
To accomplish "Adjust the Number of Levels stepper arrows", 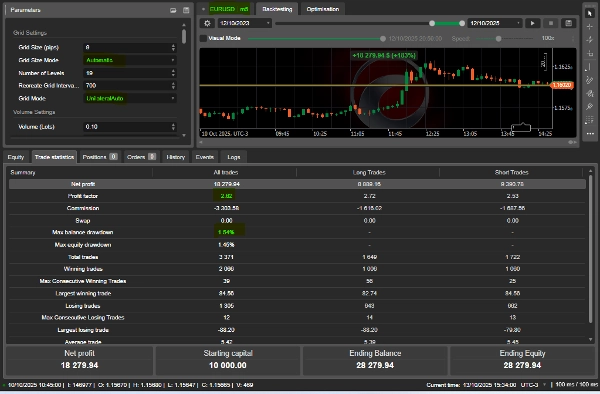I will pyautogui.click(x=173, y=73).
